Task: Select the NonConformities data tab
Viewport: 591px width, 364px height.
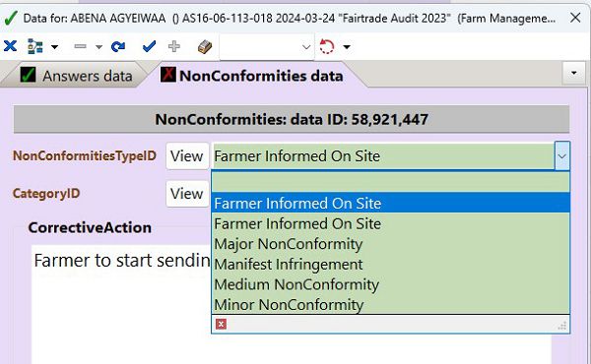Action: click(252, 76)
